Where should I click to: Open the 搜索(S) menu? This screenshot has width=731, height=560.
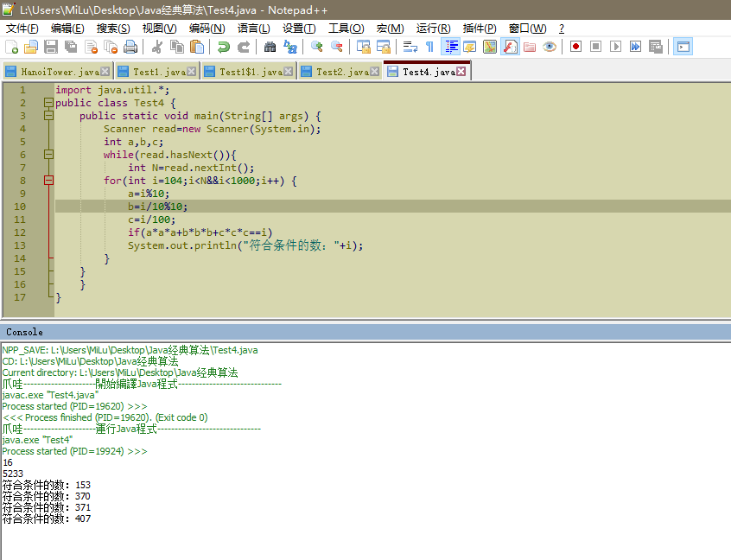[x=113, y=29]
